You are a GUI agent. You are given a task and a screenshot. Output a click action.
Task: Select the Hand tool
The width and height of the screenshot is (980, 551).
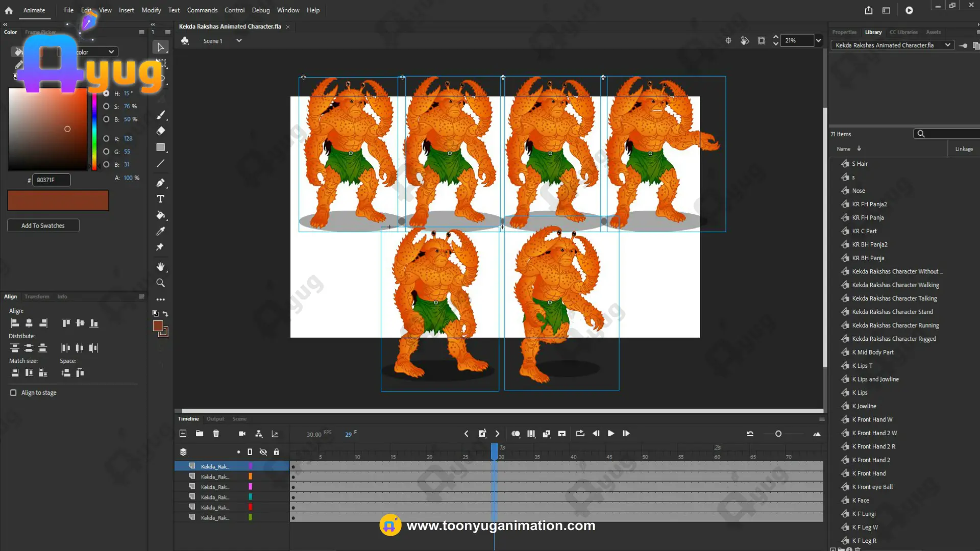[x=160, y=267]
